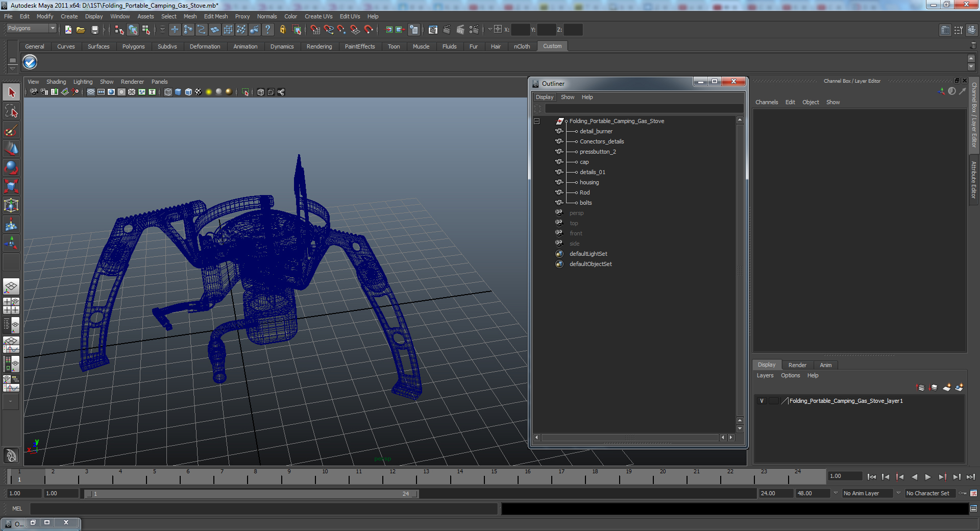Open scene file folder icon

click(81, 30)
